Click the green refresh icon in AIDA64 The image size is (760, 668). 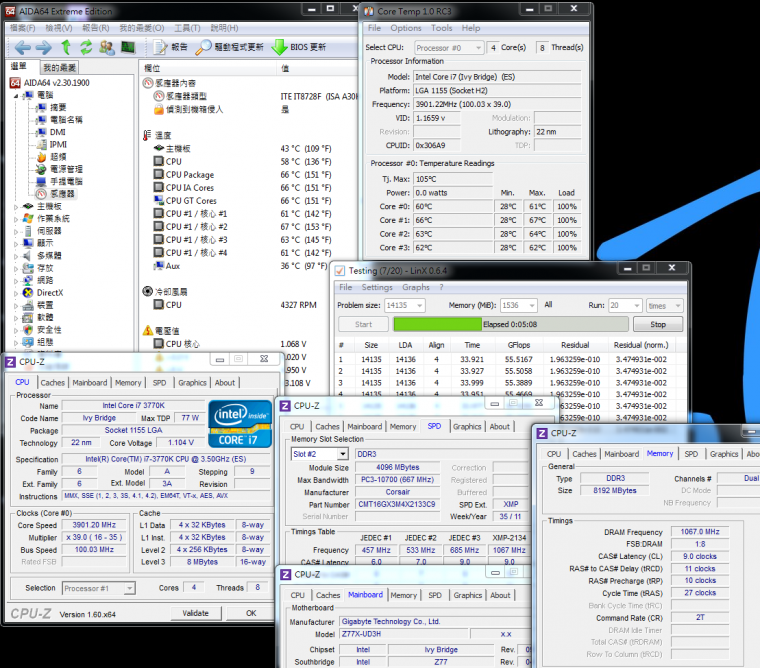tap(86, 47)
